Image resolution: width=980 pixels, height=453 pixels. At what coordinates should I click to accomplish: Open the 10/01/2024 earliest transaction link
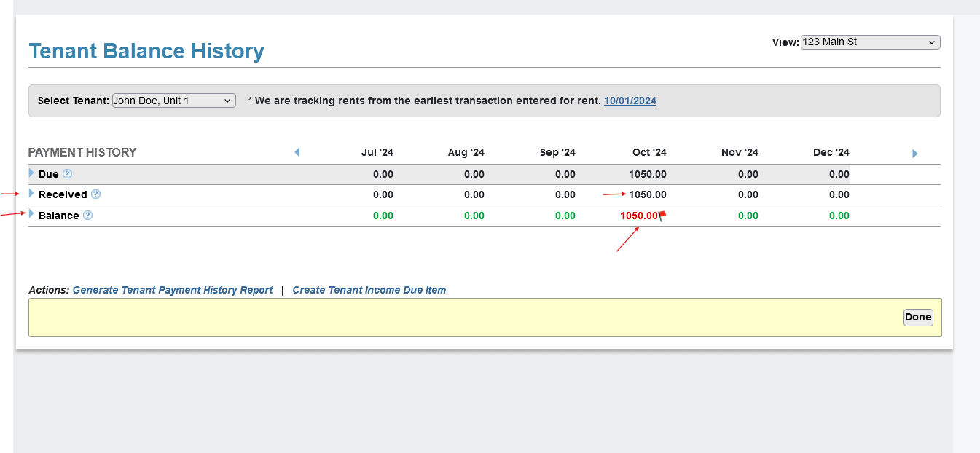[x=630, y=101]
